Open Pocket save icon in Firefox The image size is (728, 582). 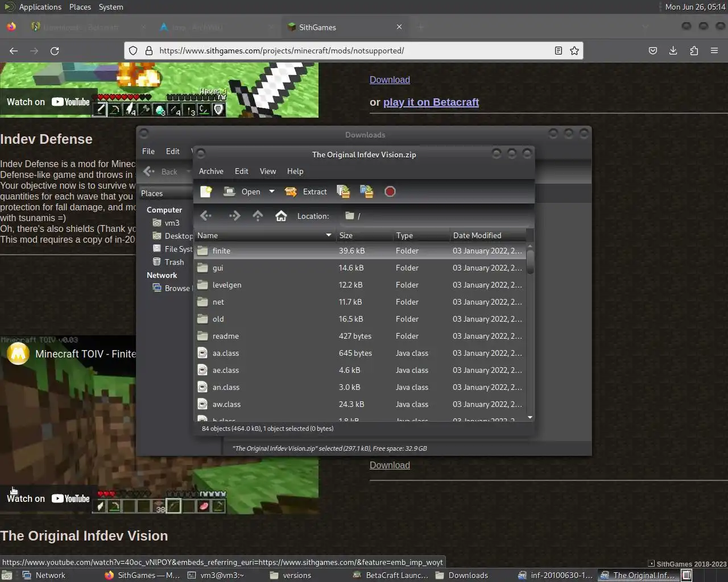tap(653, 51)
